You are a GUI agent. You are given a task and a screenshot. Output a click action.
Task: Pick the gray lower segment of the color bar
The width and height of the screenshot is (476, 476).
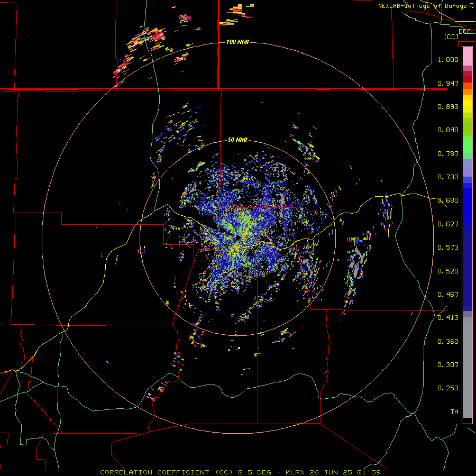[x=467, y=368]
